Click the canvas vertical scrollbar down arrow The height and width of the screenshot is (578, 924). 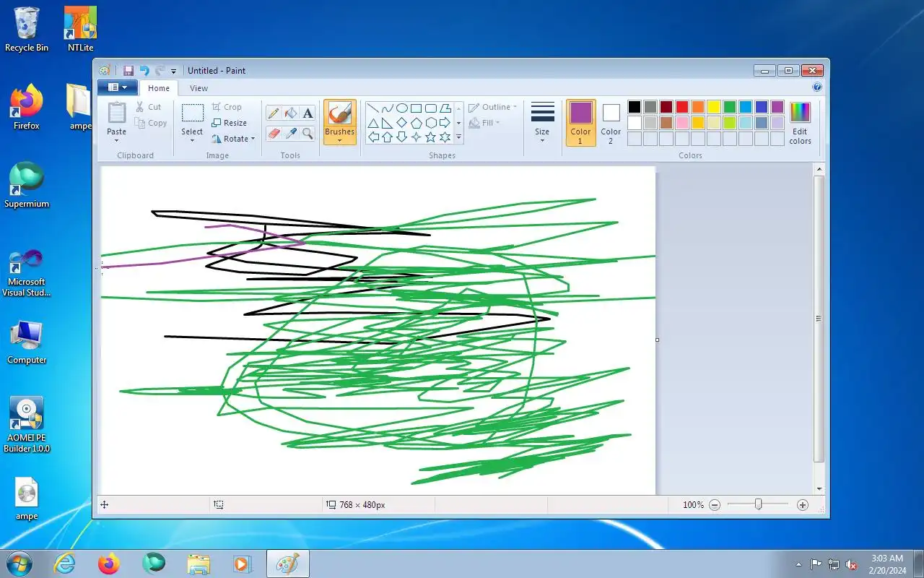[x=819, y=489]
